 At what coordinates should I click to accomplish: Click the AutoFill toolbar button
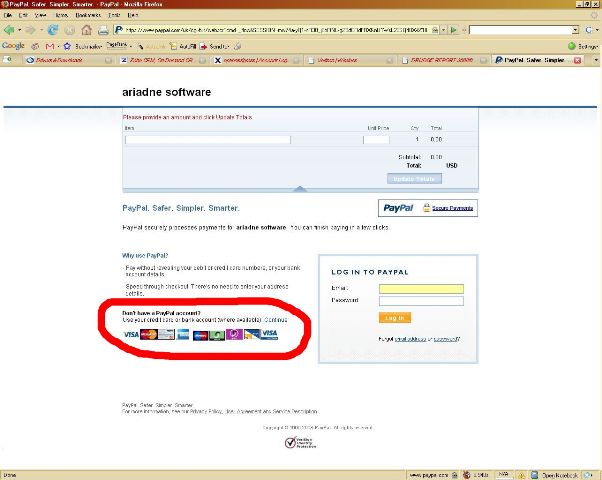point(183,46)
